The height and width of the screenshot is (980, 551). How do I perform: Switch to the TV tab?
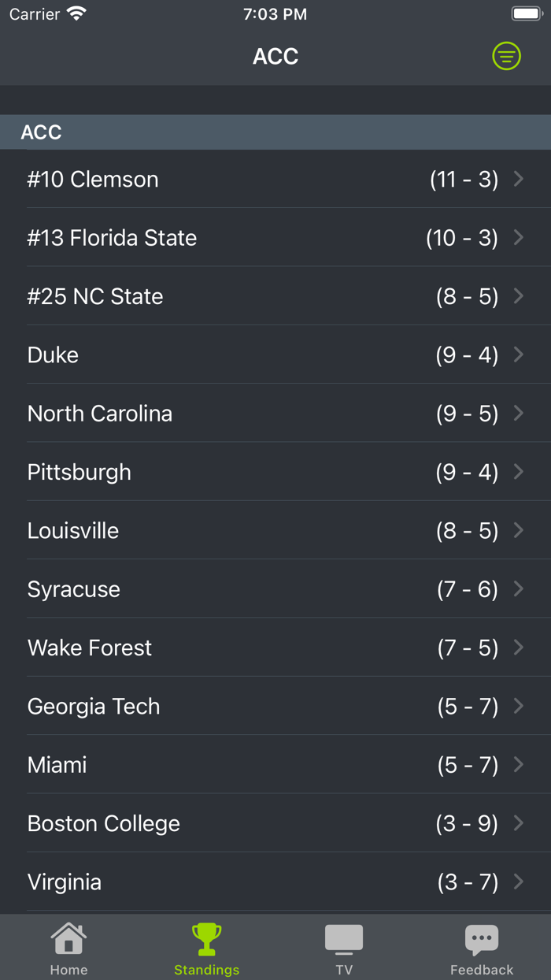click(x=344, y=947)
